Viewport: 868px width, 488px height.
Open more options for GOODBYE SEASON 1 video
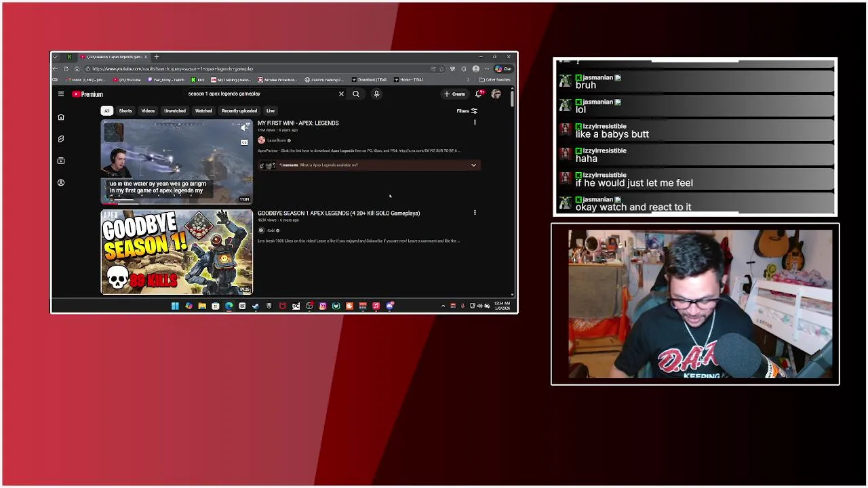coord(475,213)
